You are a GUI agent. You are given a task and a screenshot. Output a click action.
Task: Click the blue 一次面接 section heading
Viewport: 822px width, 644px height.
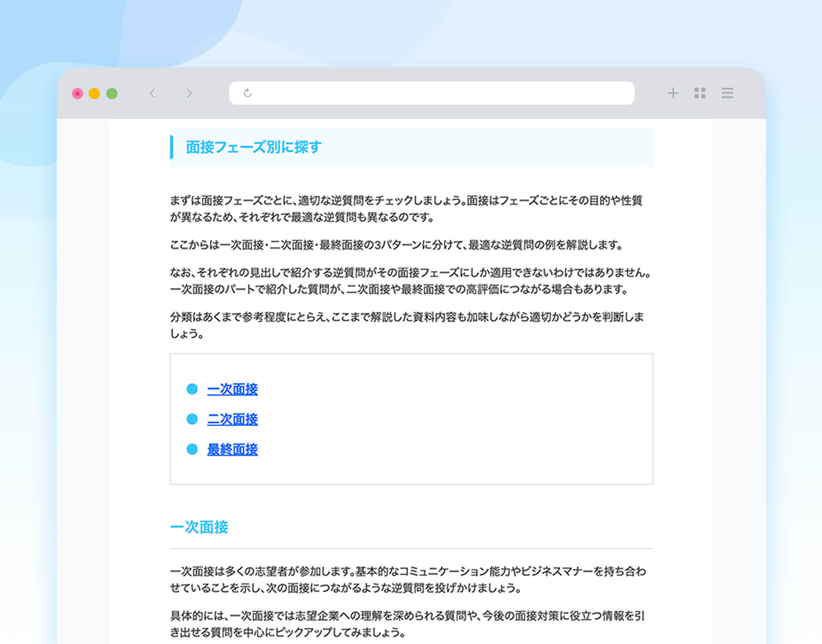[x=199, y=527]
